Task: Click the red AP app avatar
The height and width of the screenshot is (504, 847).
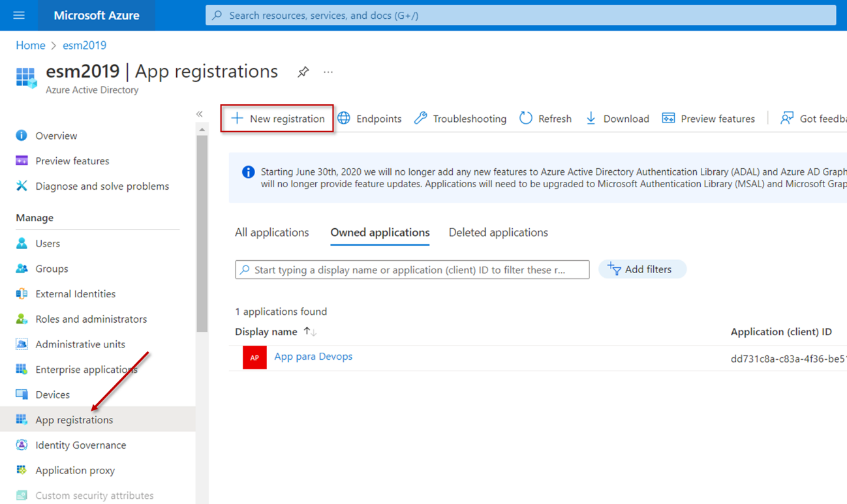Action: (254, 357)
